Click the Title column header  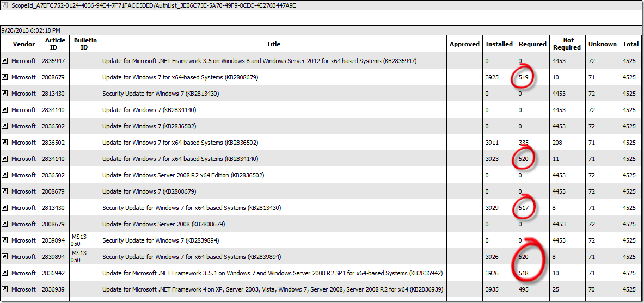[273, 44]
